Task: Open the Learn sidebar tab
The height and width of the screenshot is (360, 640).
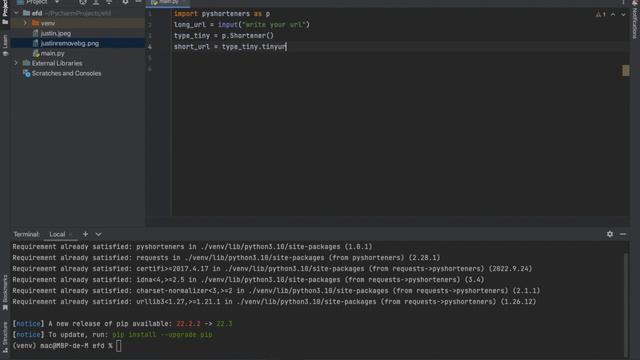Action: 5,45
